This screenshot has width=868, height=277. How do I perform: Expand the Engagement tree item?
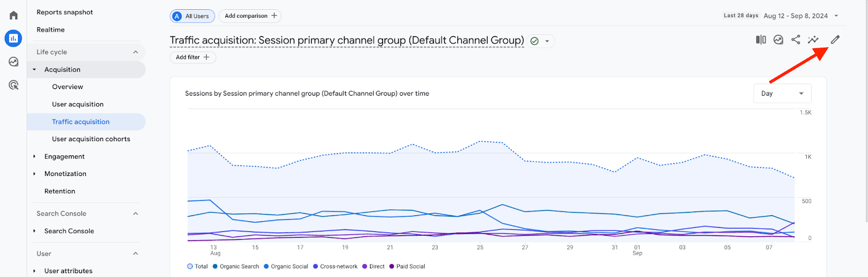pos(34,156)
